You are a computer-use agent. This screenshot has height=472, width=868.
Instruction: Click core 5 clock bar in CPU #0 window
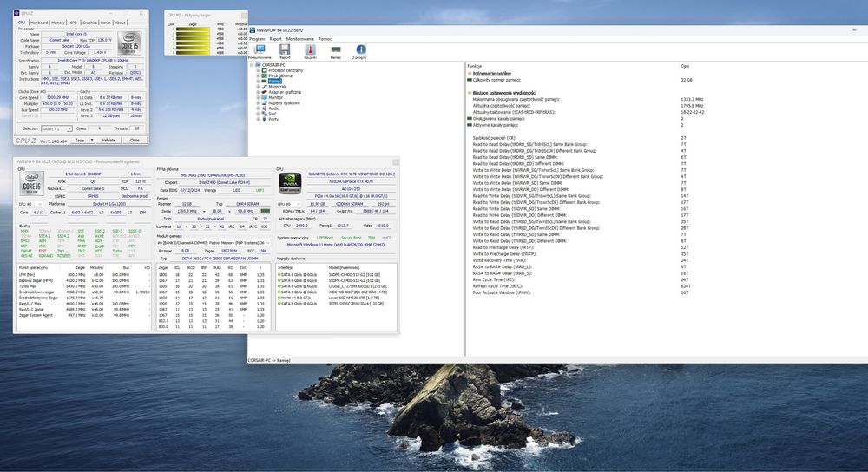pos(193,52)
